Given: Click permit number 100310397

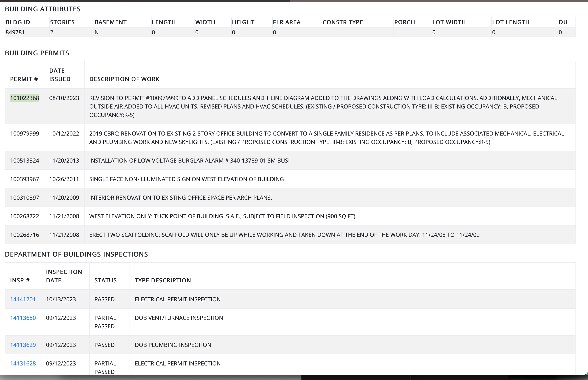Looking at the screenshot, I should [24, 198].
